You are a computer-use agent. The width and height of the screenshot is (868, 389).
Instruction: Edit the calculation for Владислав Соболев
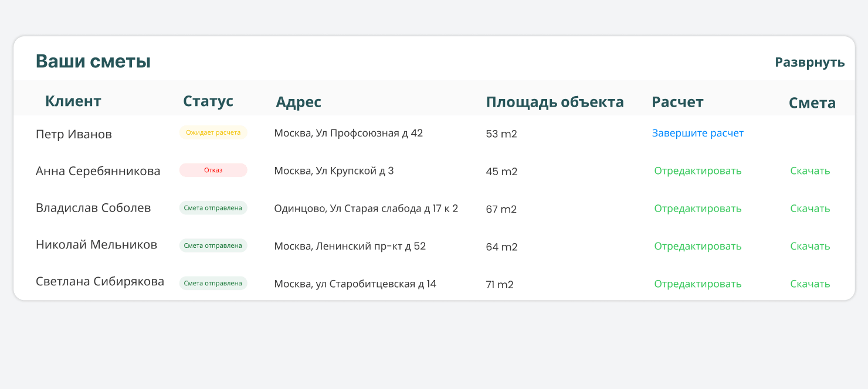tap(697, 208)
